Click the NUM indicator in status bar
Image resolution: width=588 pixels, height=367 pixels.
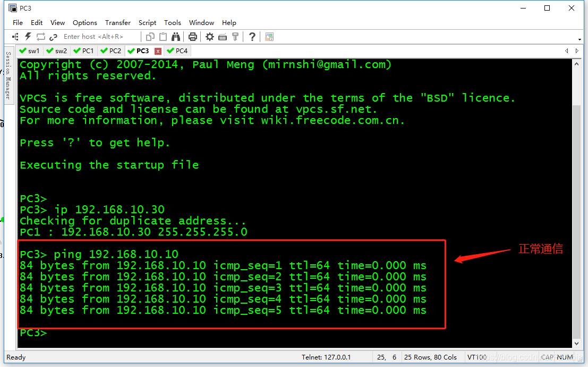coord(565,357)
